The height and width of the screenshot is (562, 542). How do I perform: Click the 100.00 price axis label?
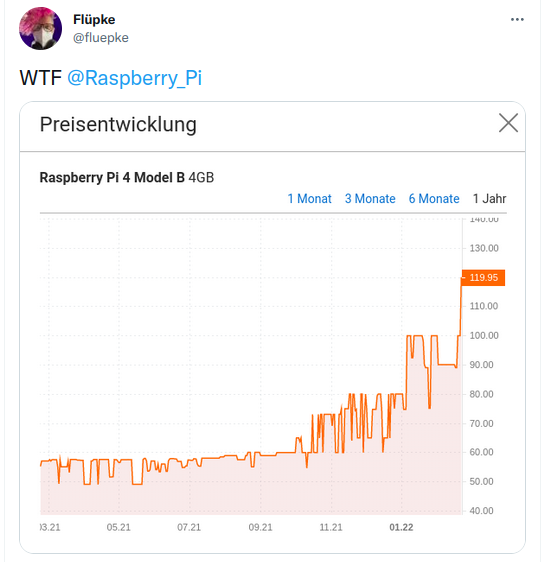(x=484, y=335)
